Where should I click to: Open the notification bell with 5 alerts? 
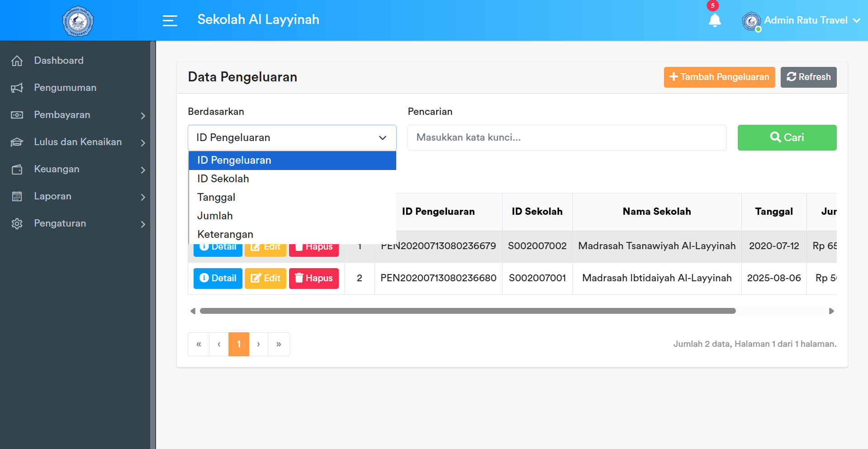pyautogui.click(x=715, y=21)
